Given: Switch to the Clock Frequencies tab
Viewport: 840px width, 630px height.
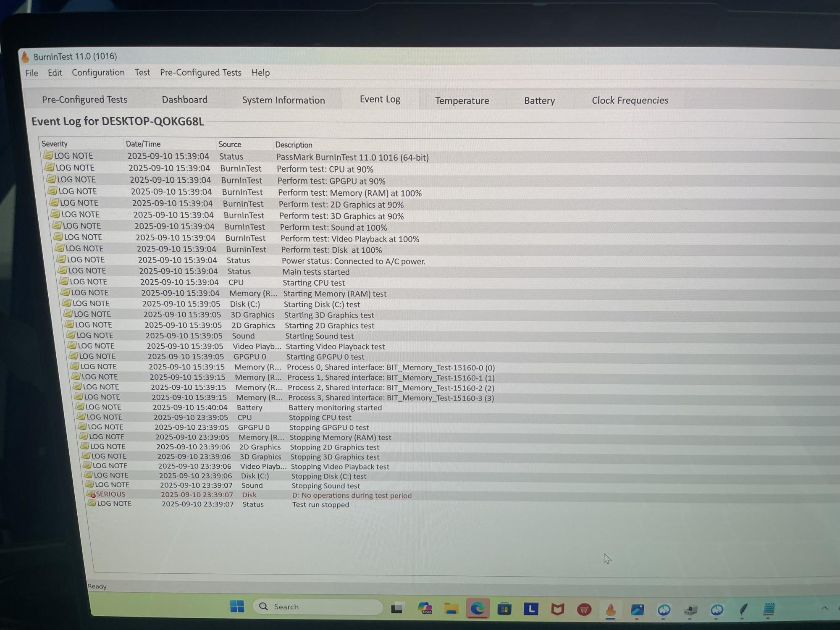Looking at the screenshot, I should pyautogui.click(x=630, y=100).
